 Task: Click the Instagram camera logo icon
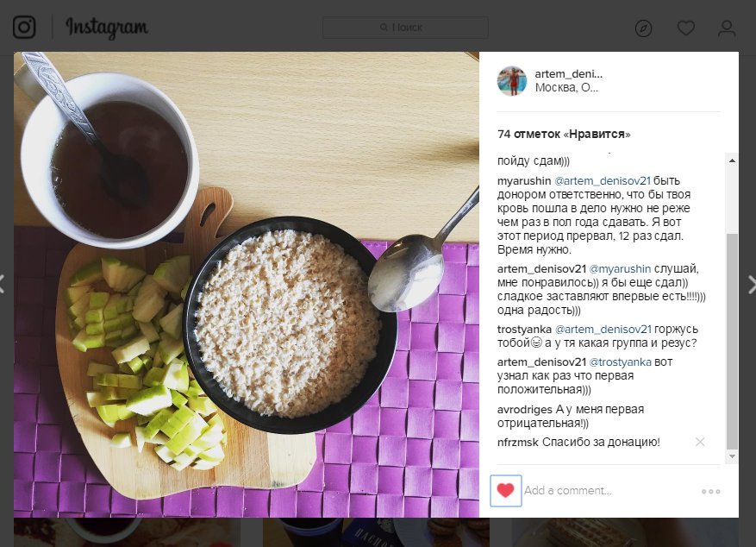(x=24, y=27)
